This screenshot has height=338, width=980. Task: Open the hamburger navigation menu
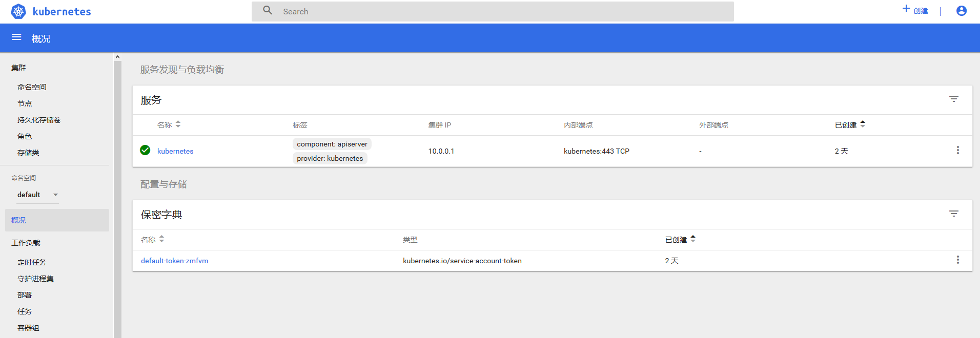(x=16, y=37)
